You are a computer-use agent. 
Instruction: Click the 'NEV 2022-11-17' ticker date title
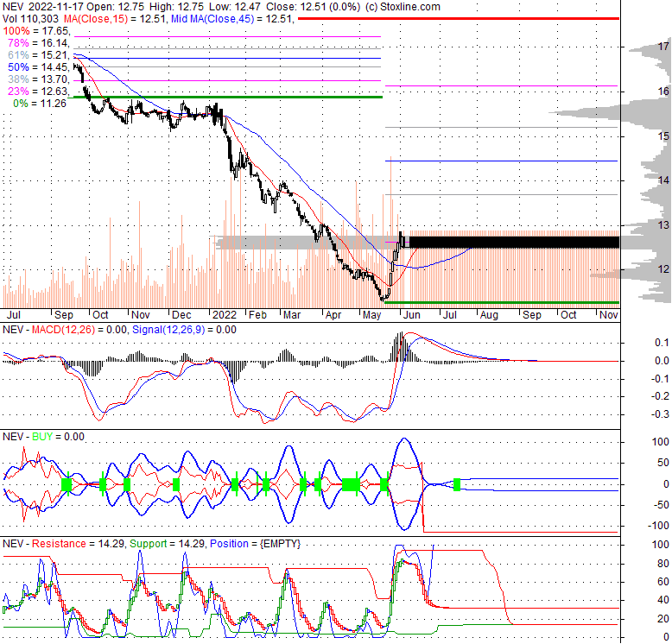coord(43,7)
